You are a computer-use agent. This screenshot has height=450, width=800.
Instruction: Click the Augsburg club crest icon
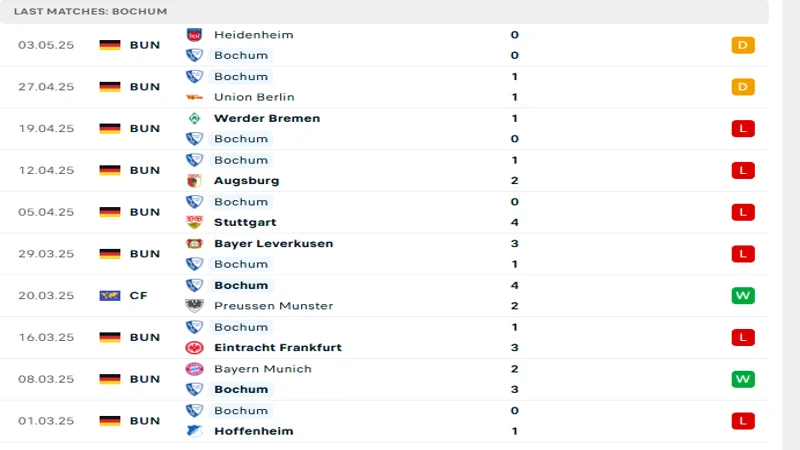194,181
